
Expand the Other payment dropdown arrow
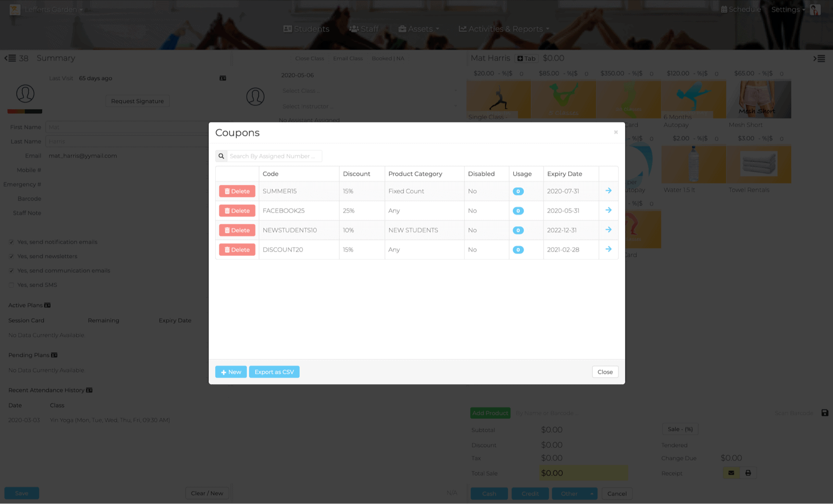(x=592, y=493)
